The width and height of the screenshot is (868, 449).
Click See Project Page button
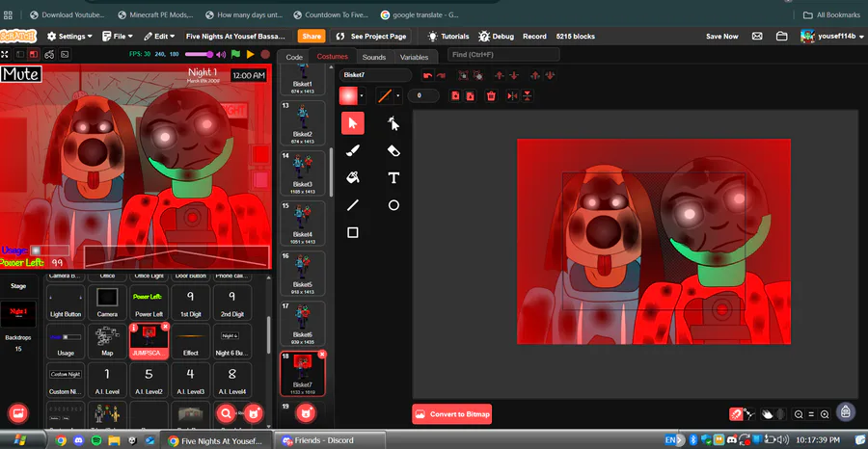click(x=371, y=36)
